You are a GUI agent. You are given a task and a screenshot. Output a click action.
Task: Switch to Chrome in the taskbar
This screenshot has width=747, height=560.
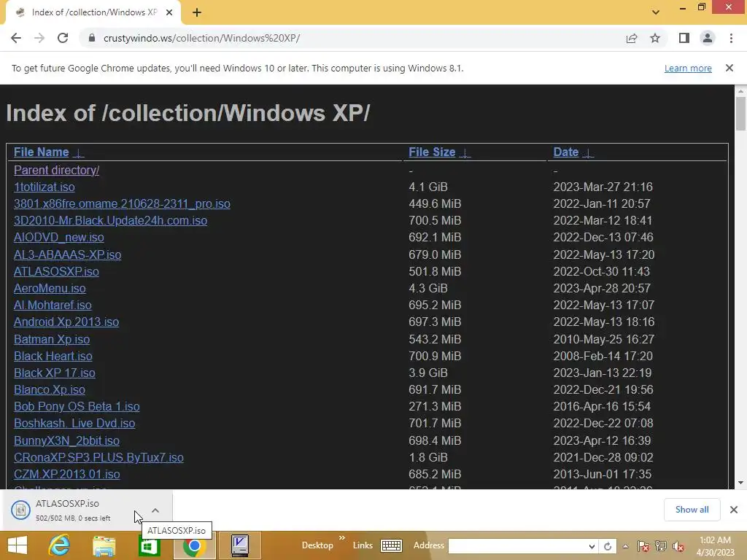(194, 545)
